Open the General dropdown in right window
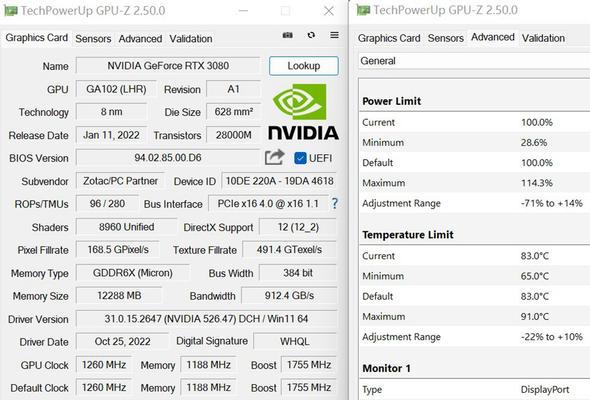The height and width of the screenshot is (400, 590). (x=474, y=61)
